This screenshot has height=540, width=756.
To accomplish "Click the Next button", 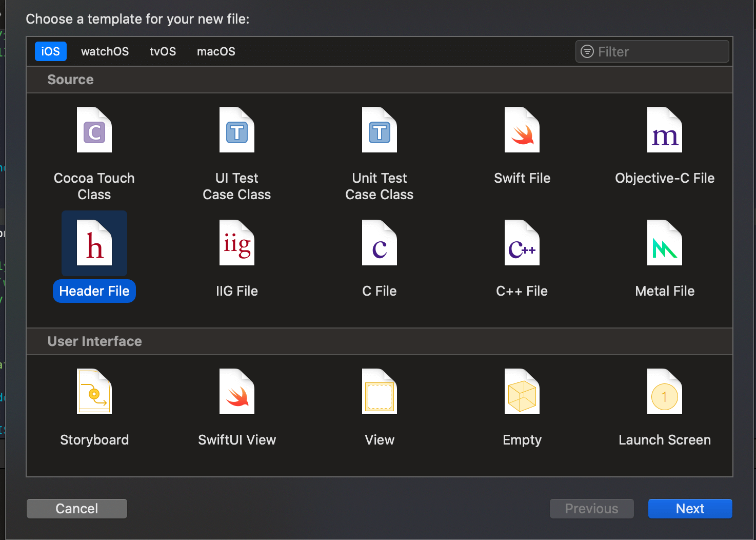I will click(690, 509).
